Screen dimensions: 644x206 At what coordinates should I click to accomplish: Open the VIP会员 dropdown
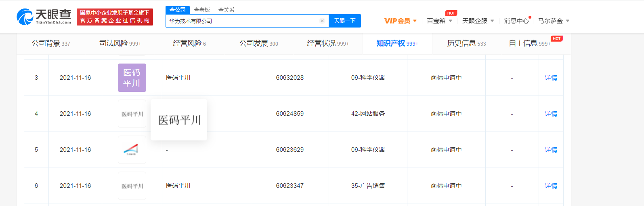(401, 21)
